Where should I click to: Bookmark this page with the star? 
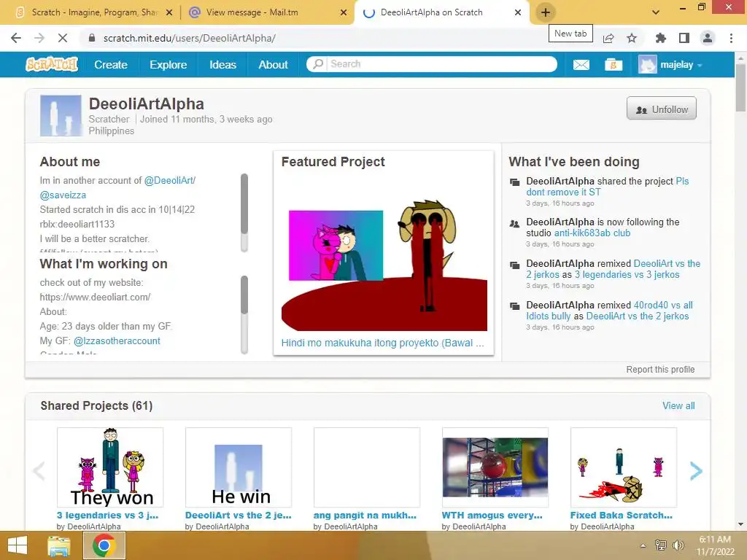point(632,38)
